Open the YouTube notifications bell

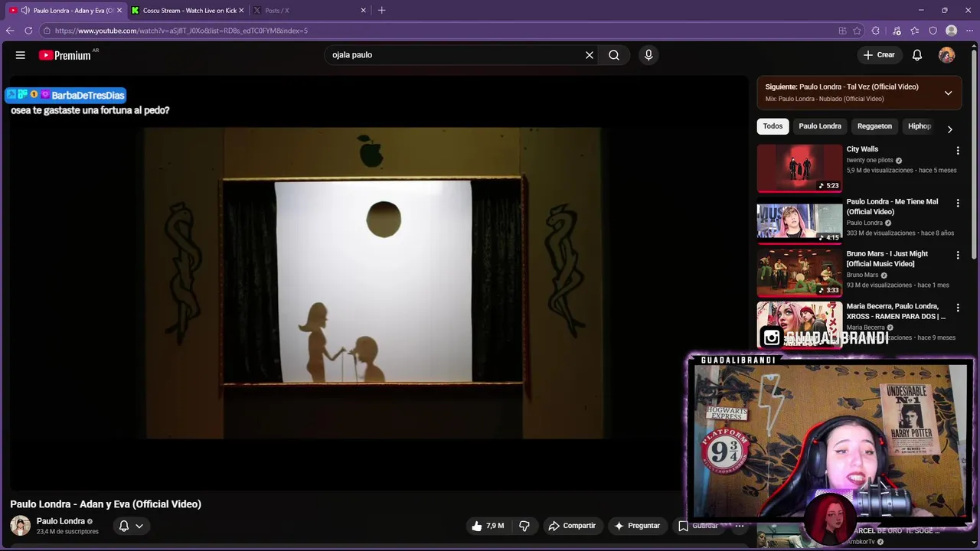coord(917,55)
